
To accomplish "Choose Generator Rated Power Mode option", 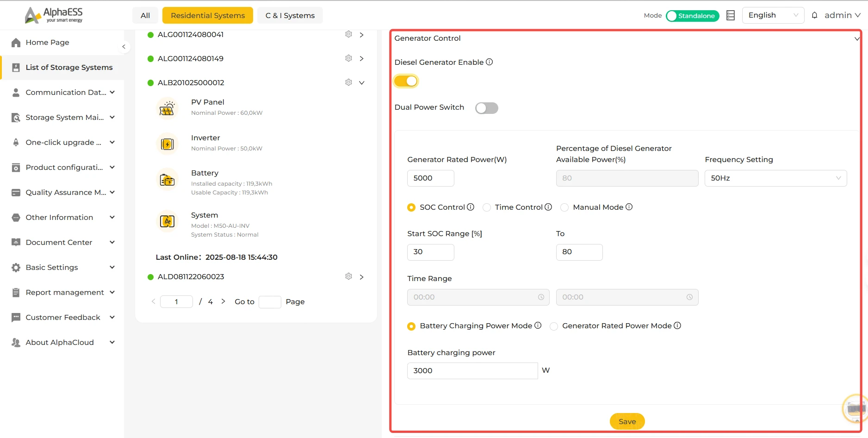I will click(554, 326).
